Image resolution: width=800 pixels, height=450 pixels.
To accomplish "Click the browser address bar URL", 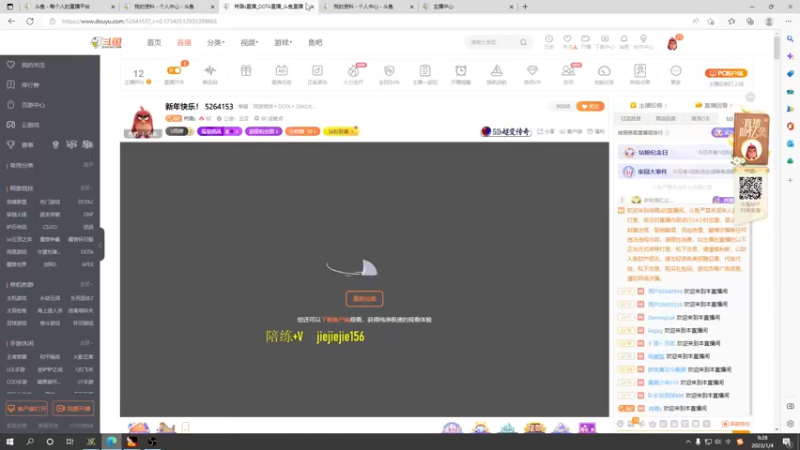I will click(139, 21).
